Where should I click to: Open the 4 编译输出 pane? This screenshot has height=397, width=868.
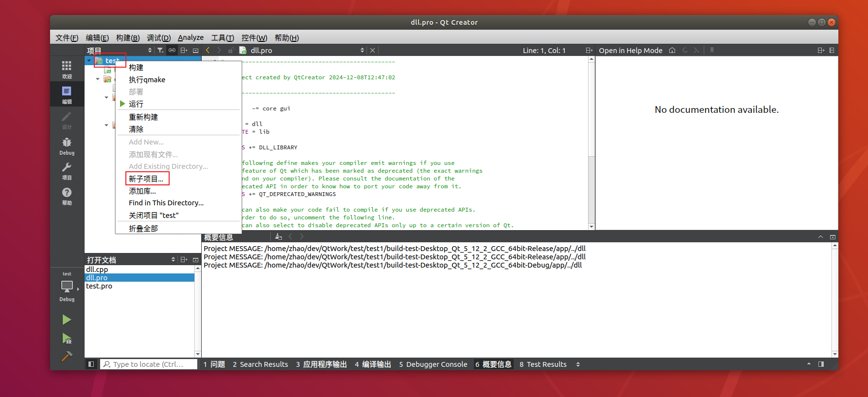(373, 364)
